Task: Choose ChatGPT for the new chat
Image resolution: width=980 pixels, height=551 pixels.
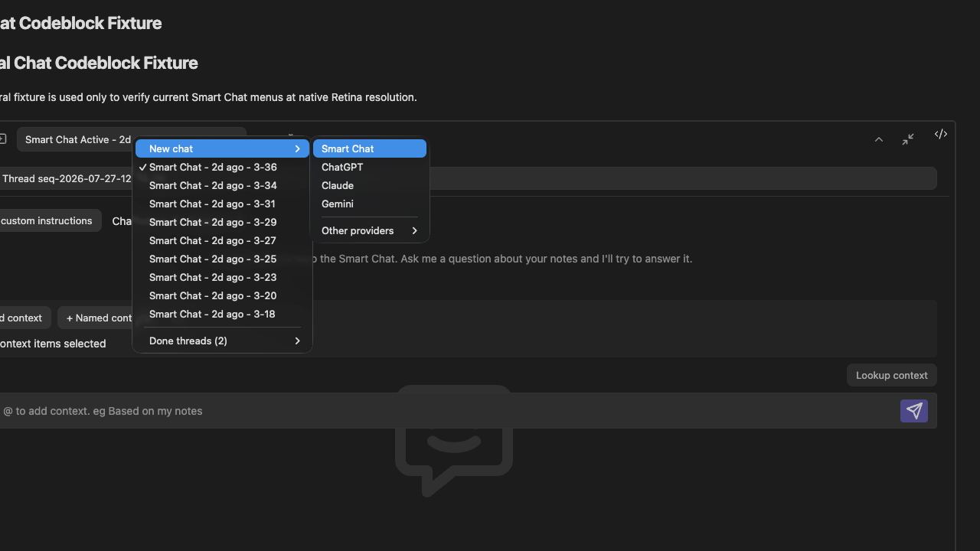Action: (x=370, y=167)
